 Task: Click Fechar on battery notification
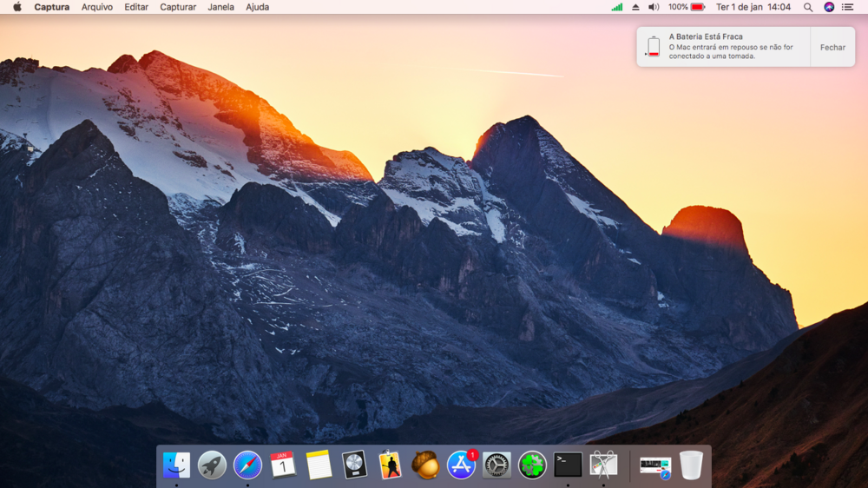[x=832, y=48]
